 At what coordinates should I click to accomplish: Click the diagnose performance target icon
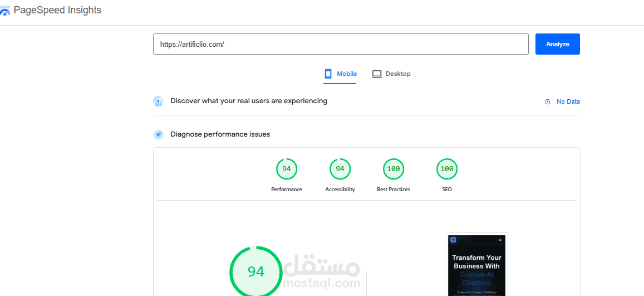click(159, 134)
